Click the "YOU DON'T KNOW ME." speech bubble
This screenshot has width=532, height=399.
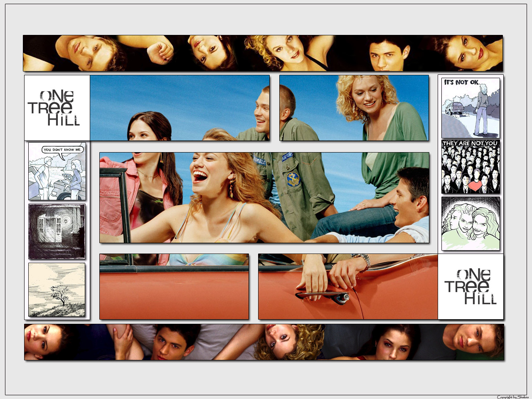(x=63, y=150)
